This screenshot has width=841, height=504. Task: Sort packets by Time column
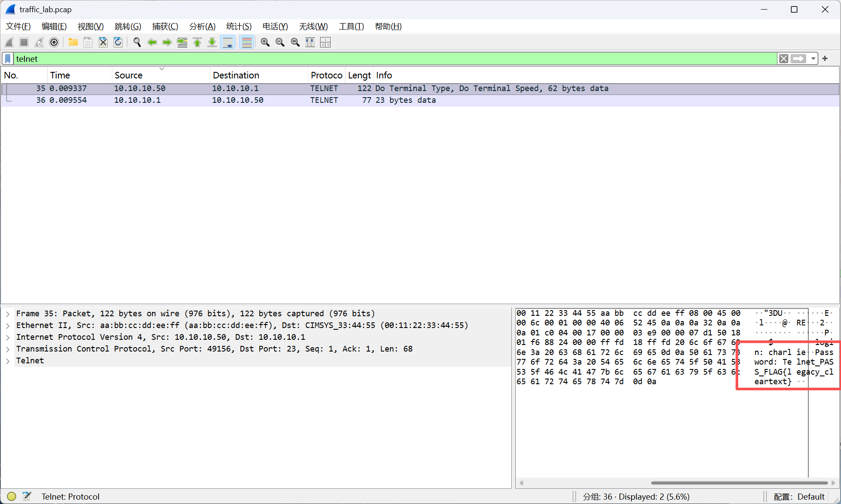click(x=79, y=75)
